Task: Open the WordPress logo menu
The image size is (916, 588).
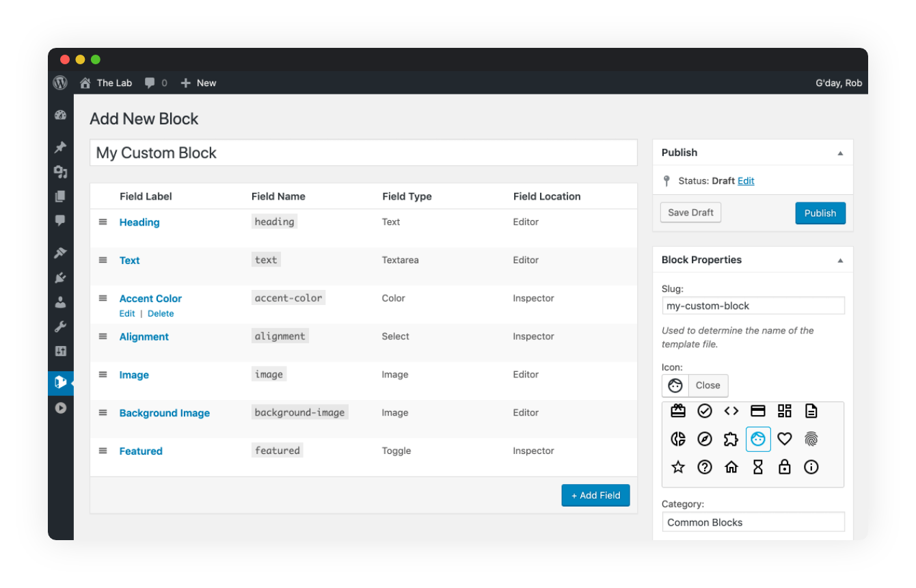Action: (60, 83)
